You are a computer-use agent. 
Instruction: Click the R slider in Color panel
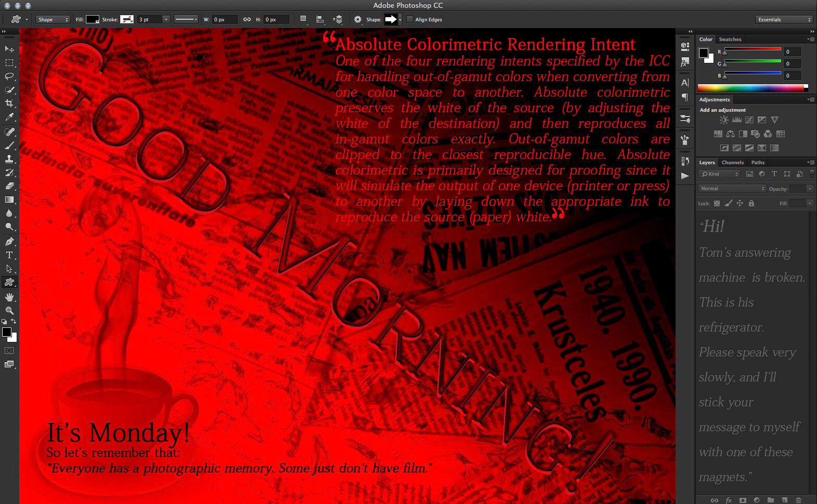pos(753,50)
